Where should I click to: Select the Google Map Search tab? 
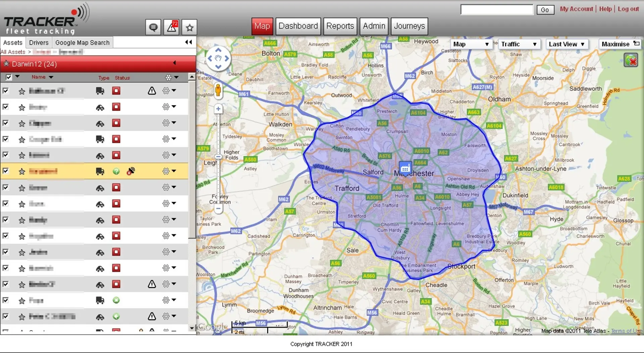pyautogui.click(x=83, y=43)
